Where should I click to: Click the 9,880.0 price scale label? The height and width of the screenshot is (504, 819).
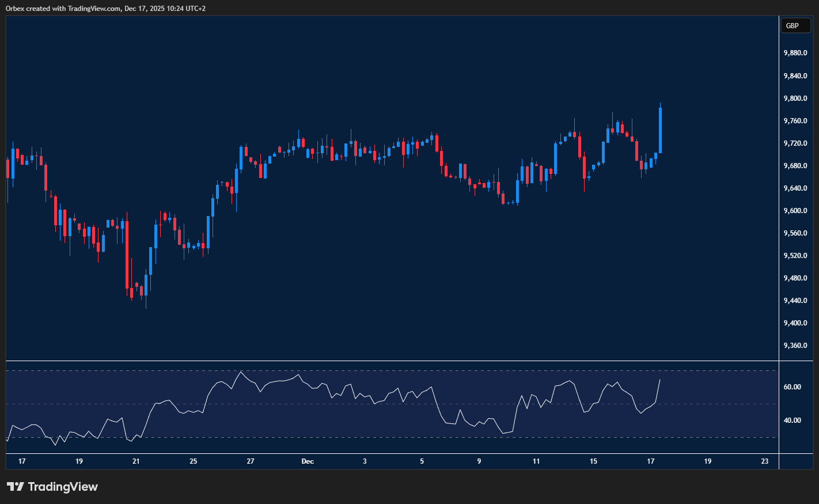point(795,53)
